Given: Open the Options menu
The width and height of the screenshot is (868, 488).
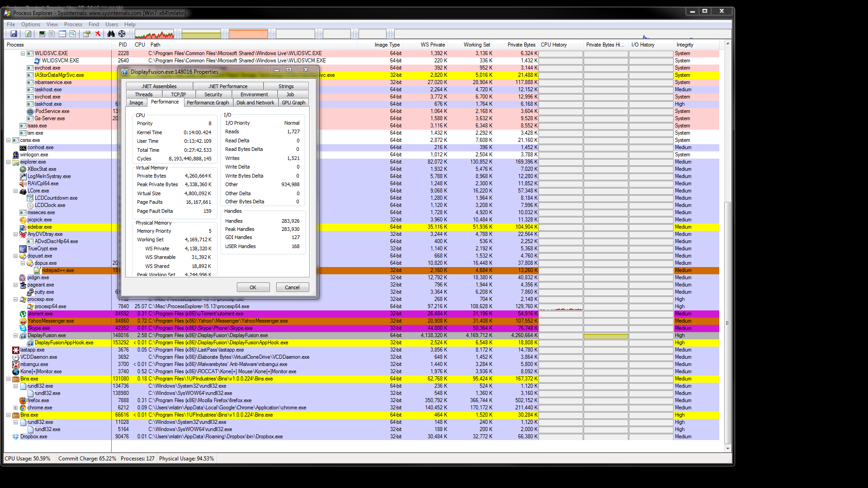Looking at the screenshot, I should pos(30,24).
